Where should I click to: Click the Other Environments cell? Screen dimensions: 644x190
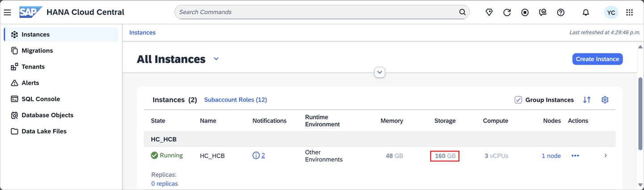(x=324, y=156)
